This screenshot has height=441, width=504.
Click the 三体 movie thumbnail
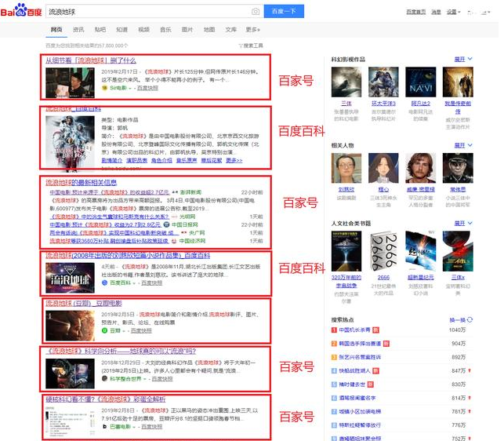click(346, 82)
